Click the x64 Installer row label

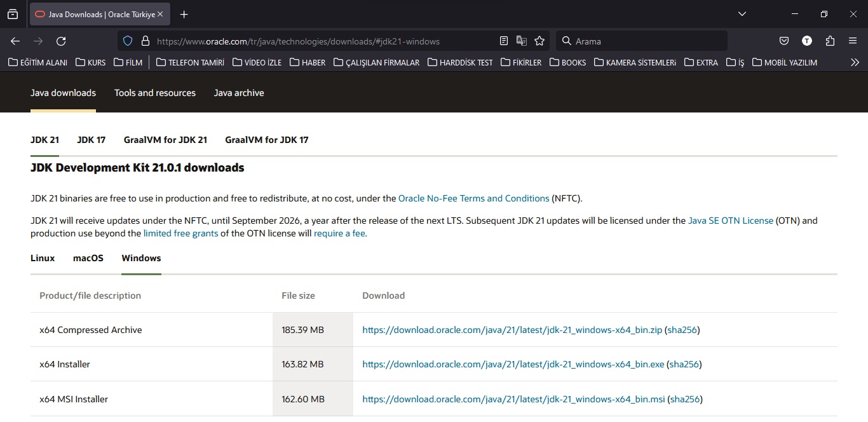pyautogui.click(x=65, y=364)
